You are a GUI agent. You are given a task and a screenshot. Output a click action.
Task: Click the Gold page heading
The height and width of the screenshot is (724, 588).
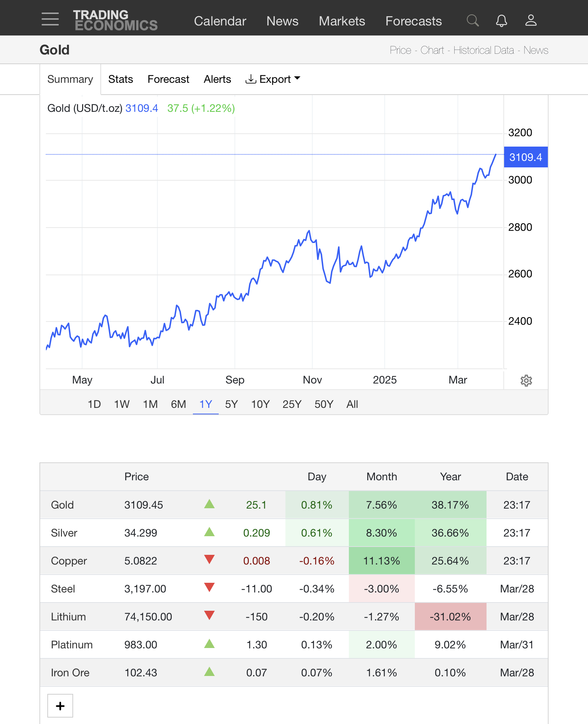54,50
